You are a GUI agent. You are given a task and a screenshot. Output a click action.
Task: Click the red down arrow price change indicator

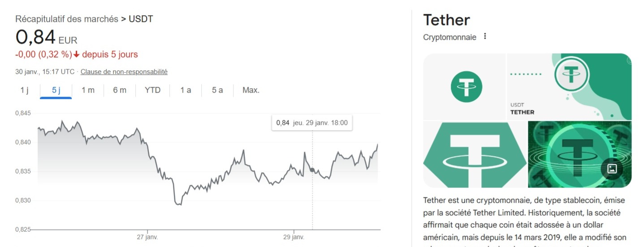(x=77, y=55)
